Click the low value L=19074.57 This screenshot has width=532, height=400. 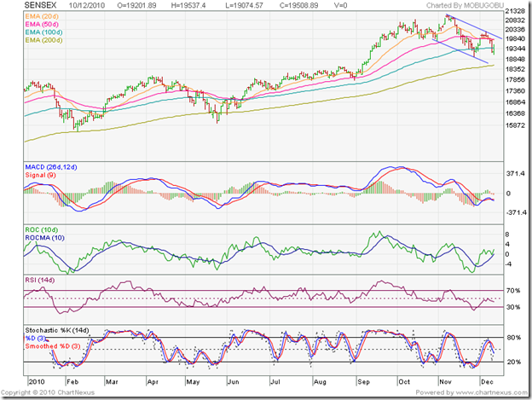pyautogui.click(x=245, y=5)
